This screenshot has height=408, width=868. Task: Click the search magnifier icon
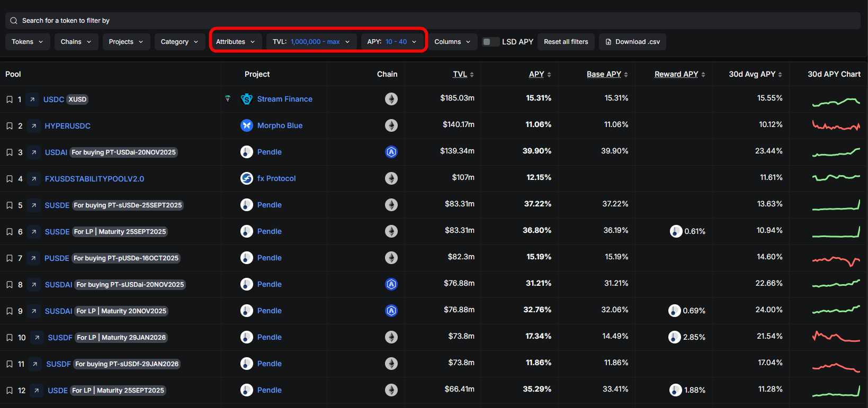pos(14,21)
